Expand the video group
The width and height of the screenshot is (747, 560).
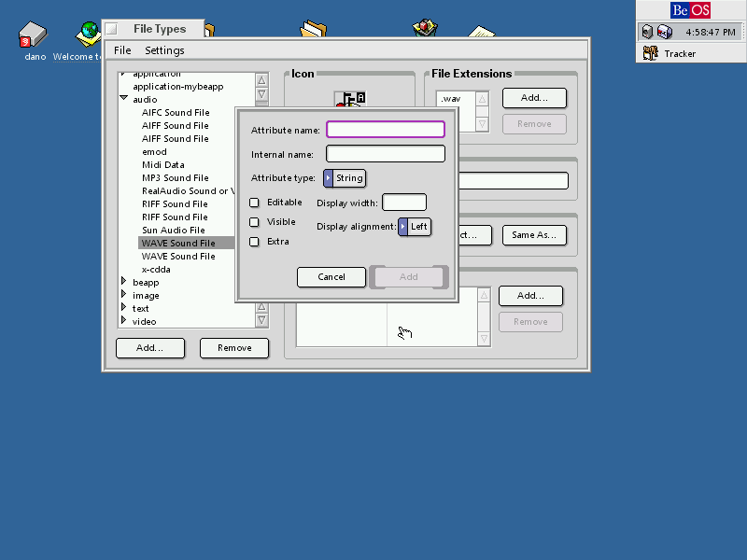coord(124,320)
